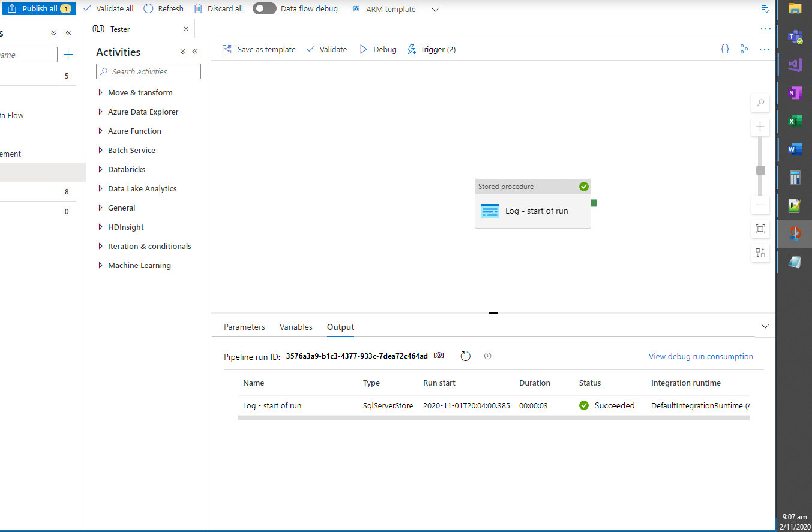This screenshot has height=532, width=812.
Task: Open the ARM template menu
Action: 396,9
